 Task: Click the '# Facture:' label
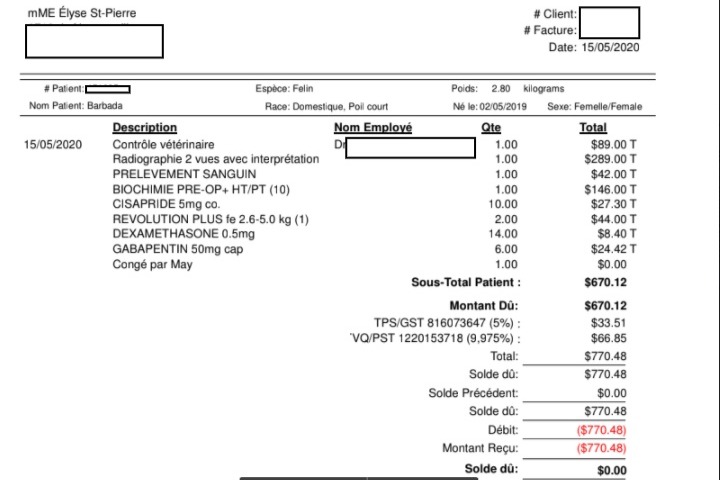pyautogui.click(x=550, y=30)
